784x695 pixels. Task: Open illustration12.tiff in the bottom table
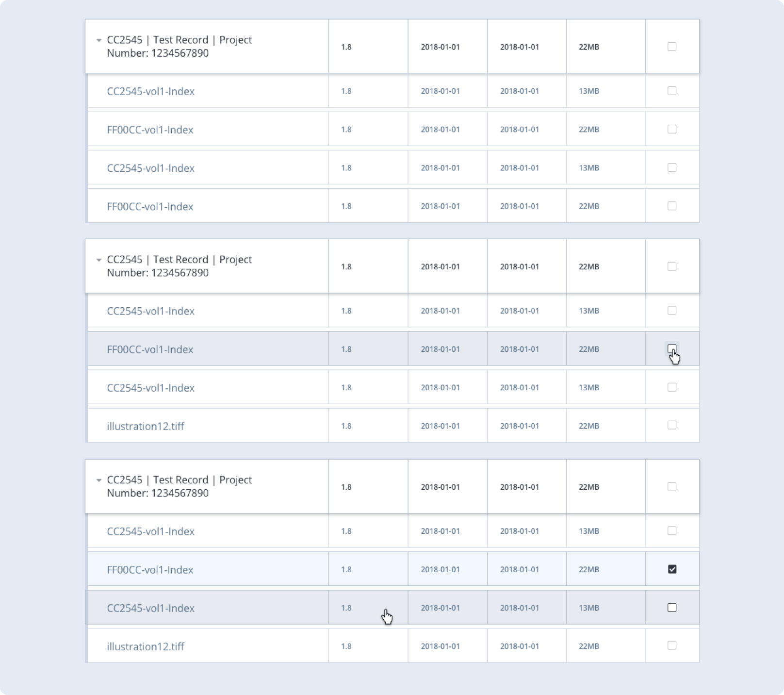pos(146,646)
